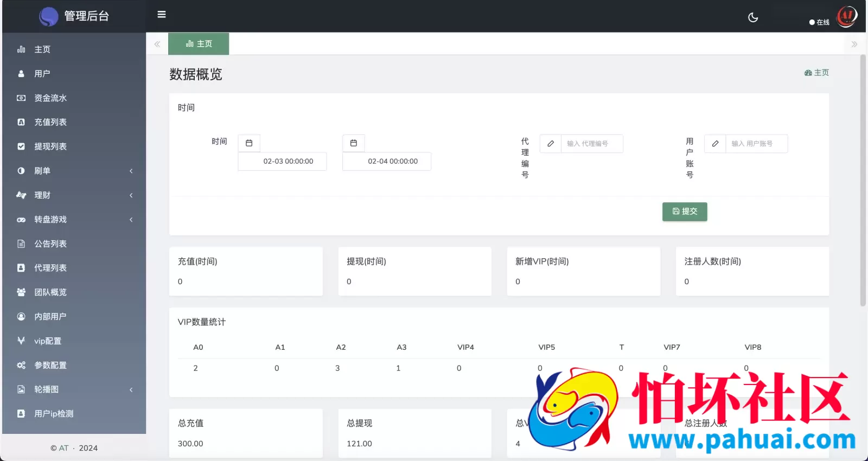Click the 总提现 value 121.00

[359, 444]
